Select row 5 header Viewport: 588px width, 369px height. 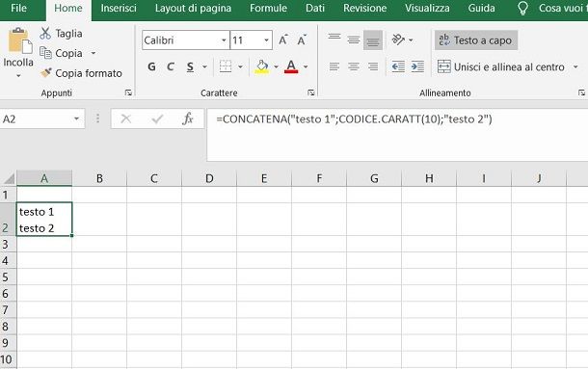8,277
